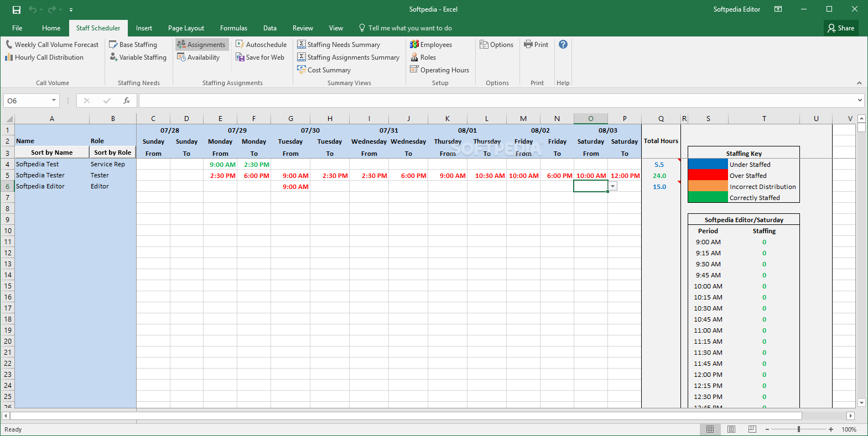Click the red Over Staffed swatch
868x436 pixels.
click(x=708, y=175)
